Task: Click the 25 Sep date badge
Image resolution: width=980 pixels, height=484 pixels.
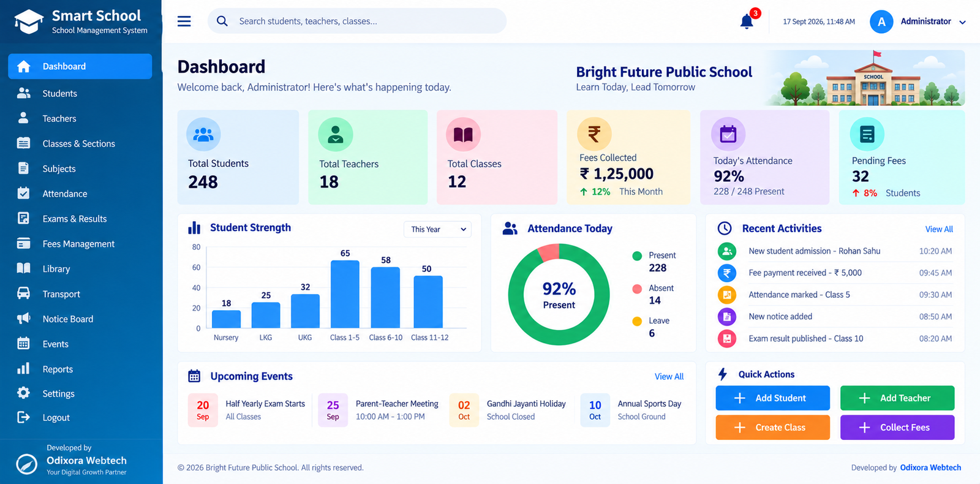Action: point(333,410)
